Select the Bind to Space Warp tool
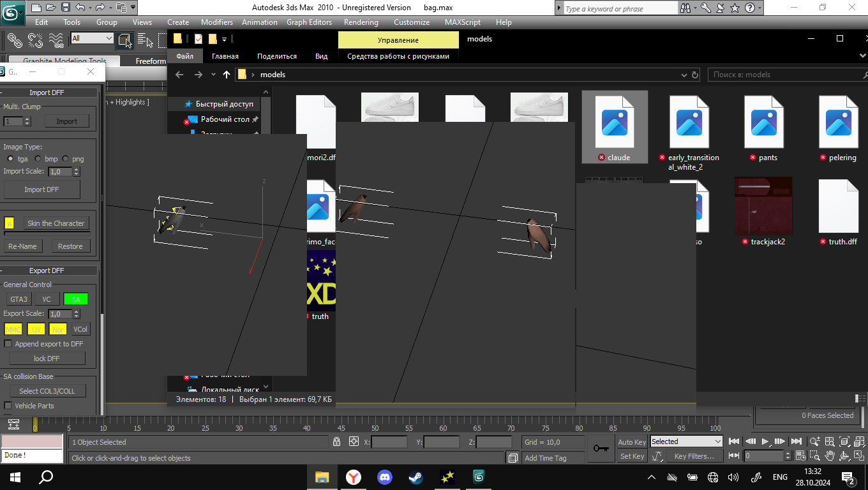This screenshot has width=868, height=490. click(56, 41)
